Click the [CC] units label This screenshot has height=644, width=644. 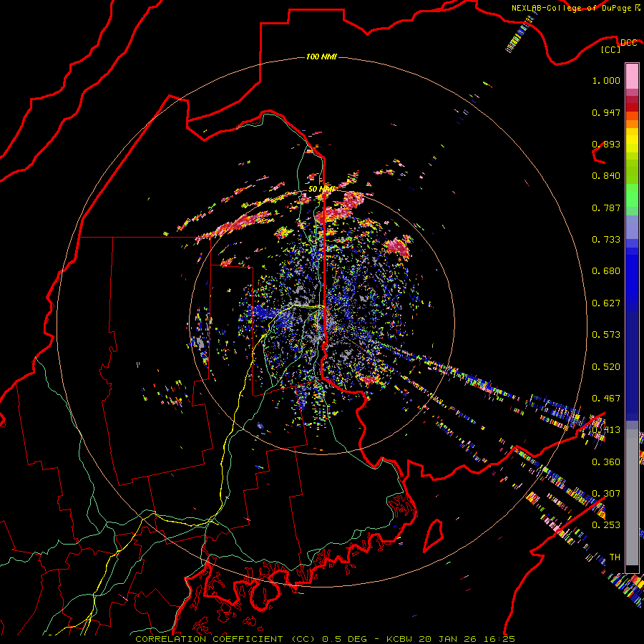610,49
